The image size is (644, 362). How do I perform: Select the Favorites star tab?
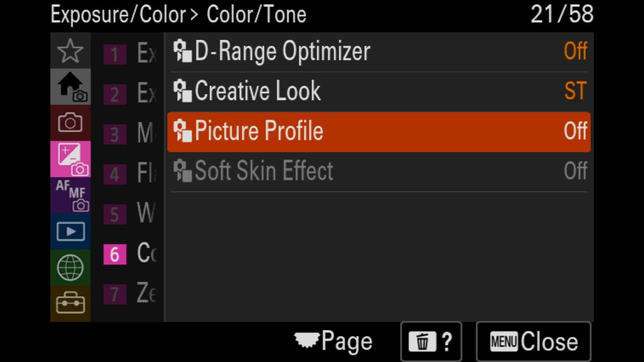70,51
